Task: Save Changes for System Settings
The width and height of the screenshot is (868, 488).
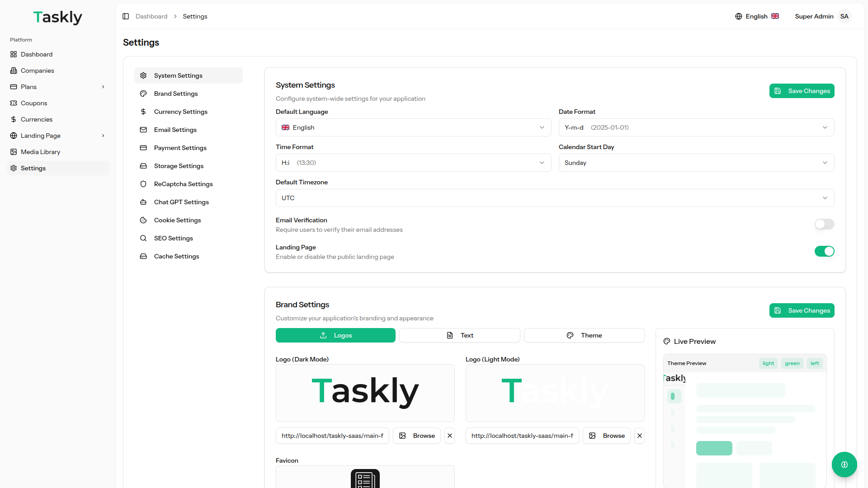Action: coord(802,91)
